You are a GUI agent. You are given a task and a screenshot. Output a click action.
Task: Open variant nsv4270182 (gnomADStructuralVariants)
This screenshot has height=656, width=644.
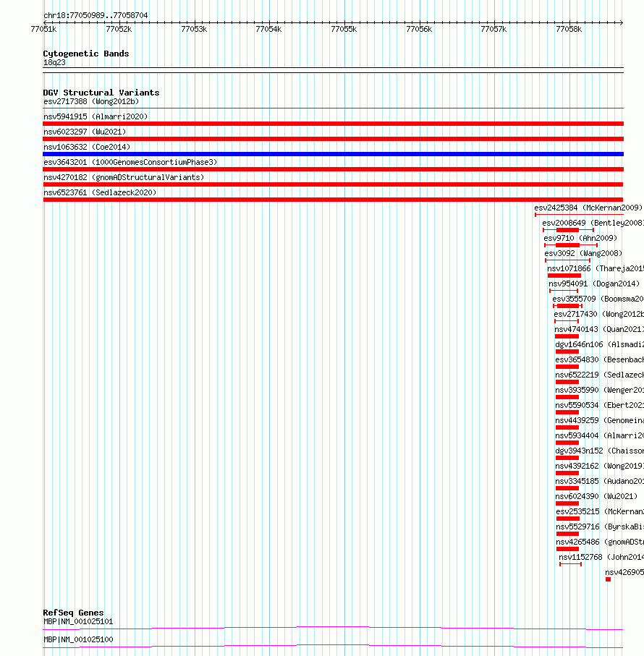124,177
